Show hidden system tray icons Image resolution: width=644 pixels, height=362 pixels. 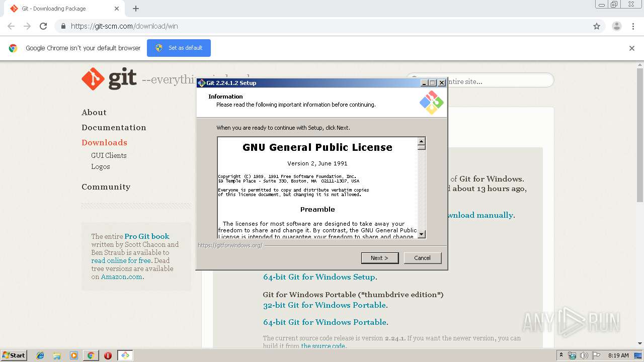coord(561,355)
